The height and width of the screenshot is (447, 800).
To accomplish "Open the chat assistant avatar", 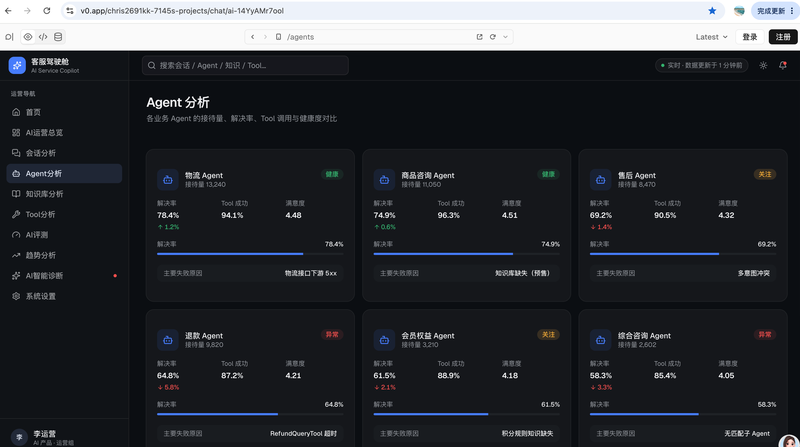I will [x=789, y=442].
